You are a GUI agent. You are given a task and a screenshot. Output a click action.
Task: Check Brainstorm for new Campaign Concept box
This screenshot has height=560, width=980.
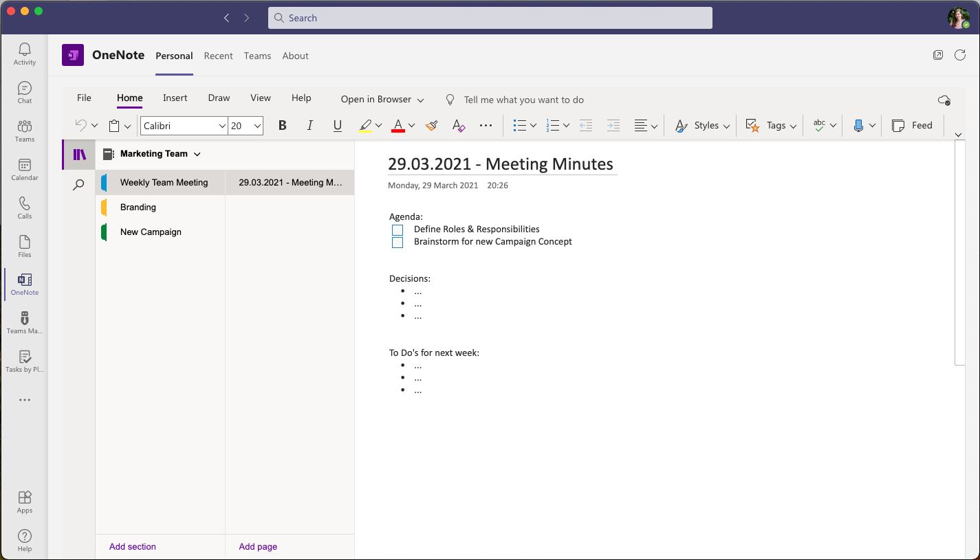398,243
